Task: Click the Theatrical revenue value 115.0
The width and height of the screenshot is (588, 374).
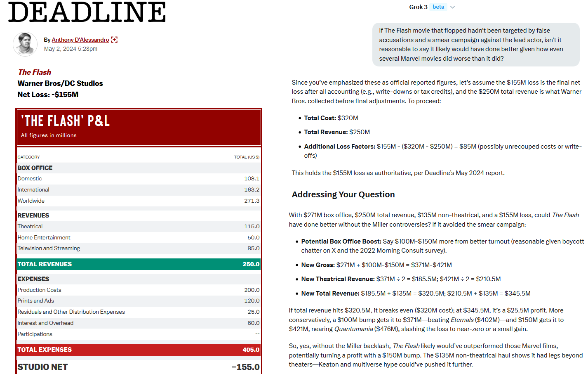Action: tap(252, 227)
